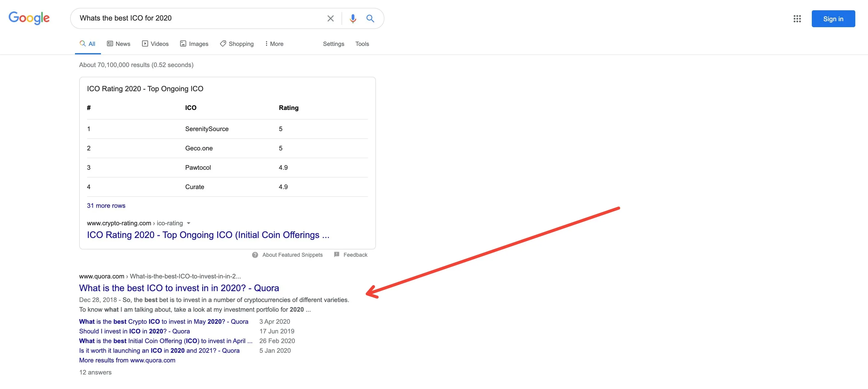Image resolution: width=868 pixels, height=389 pixels.
Task: Click the Google logo
Action: [x=29, y=18]
